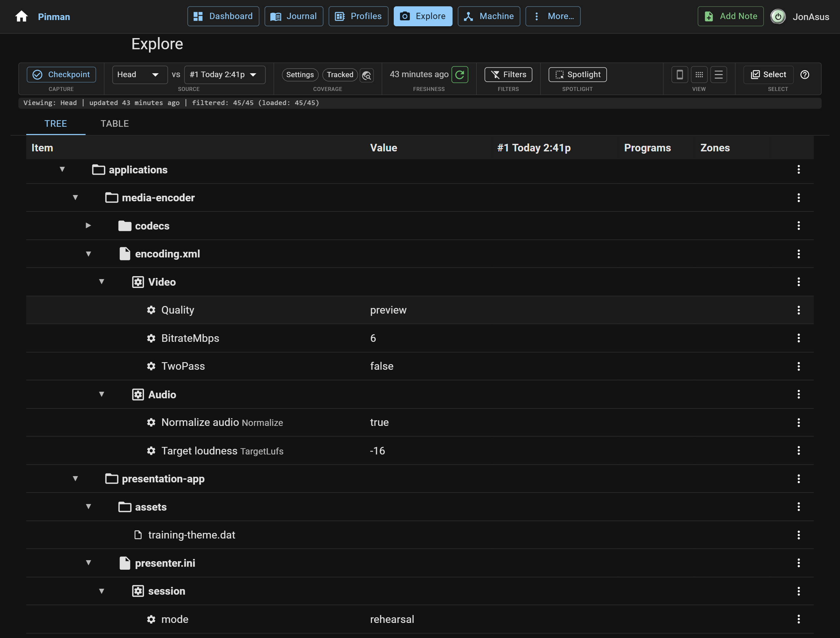The image size is (840, 638).
Task: Click the Explore nav button
Action: pos(423,16)
